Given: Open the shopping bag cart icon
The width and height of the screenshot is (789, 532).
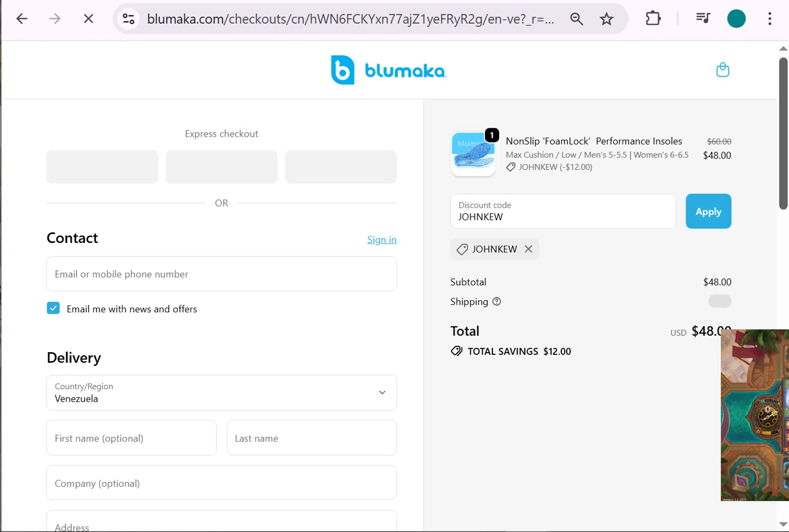Looking at the screenshot, I should 723,70.
